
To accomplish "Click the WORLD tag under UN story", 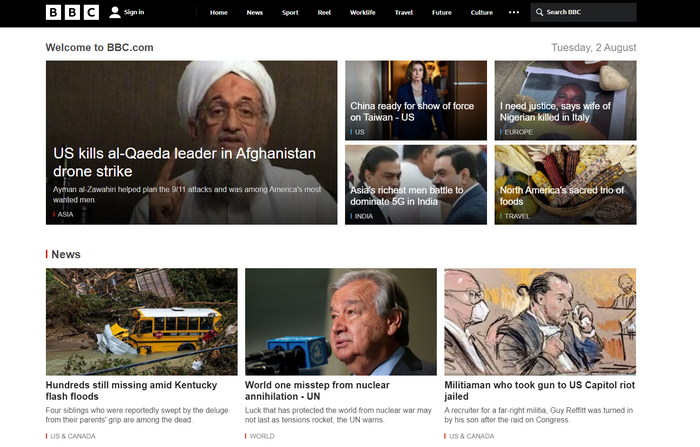I will 262,436.
